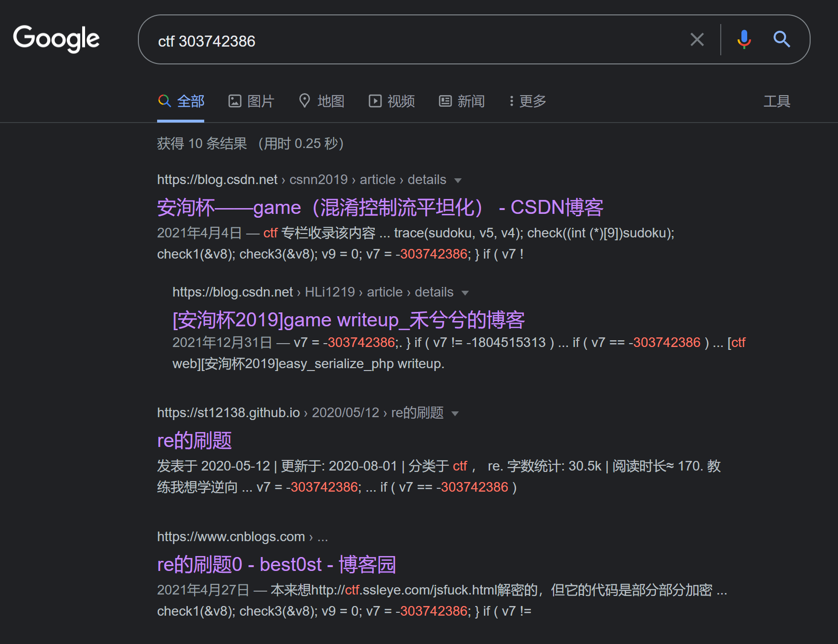Open the [安洵杯2019]game writeup result
Image resolution: width=838 pixels, height=644 pixels.
[x=348, y=320]
